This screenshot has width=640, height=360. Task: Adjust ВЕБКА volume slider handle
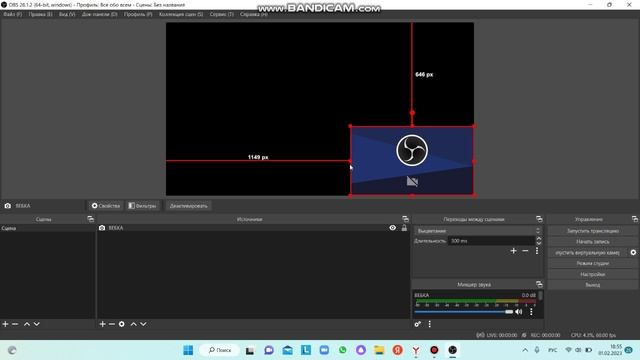point(509,312)
